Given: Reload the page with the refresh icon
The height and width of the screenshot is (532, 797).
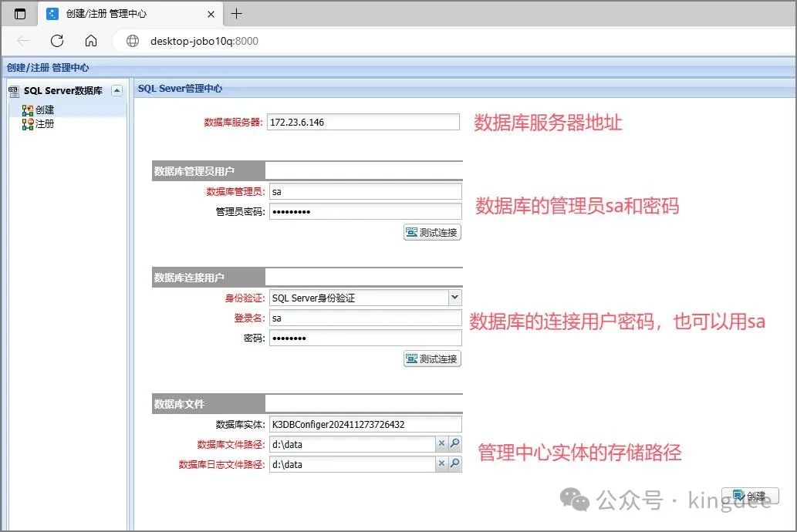Looking at the screenshot, I should point(57,41).
